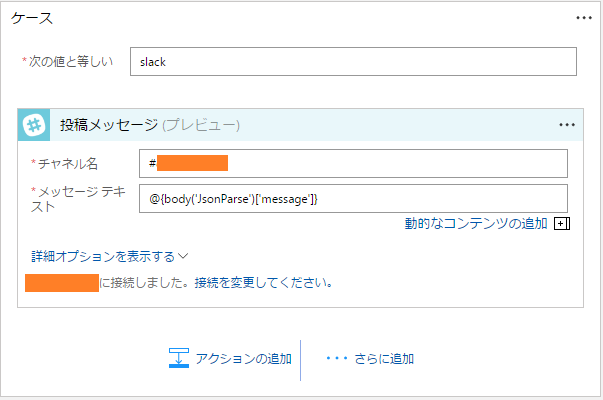
Task: Edit the 次の値と等しい field containing slack
Action: tap(353, 62)
